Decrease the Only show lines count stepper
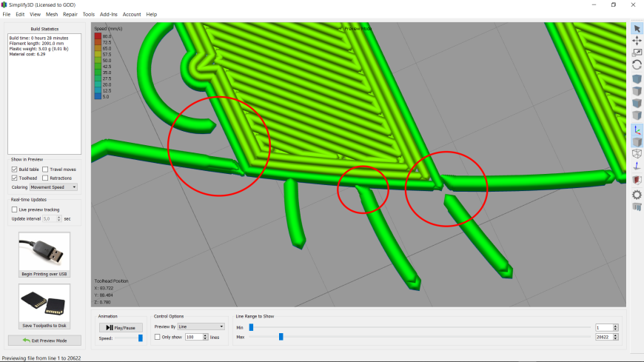644x362 pixels. point(205,338)
